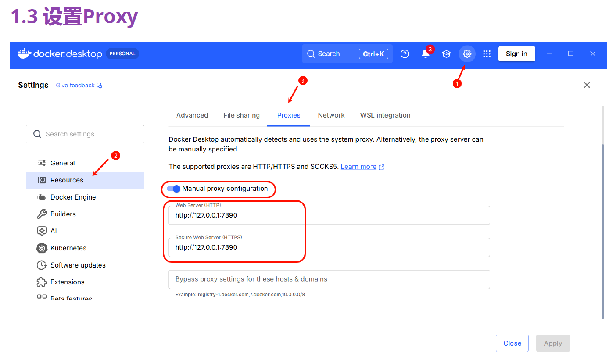
Task: Switch to the Network tab
Action: click(x=331, y=115)
